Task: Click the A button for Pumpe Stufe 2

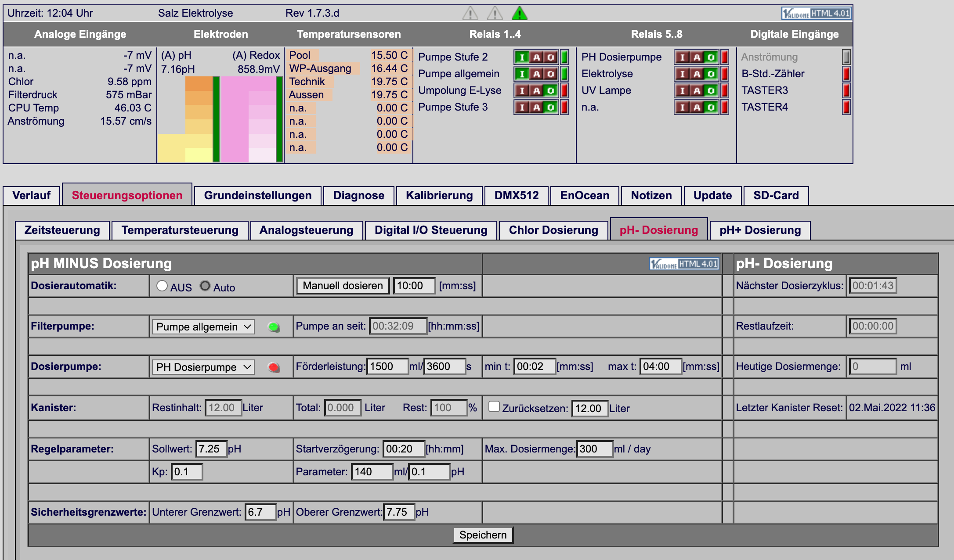Action: coord(536,57)
